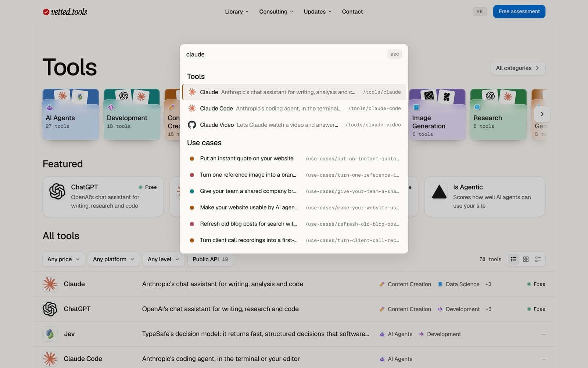This screenshot has width=588, height=368.
Task: Click the Anthropic icon beside Claude Code result
Action: [192, 109]
